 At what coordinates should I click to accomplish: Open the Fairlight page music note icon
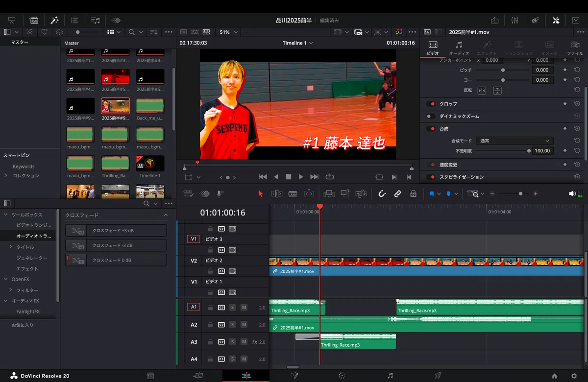(x=390, y=376)
